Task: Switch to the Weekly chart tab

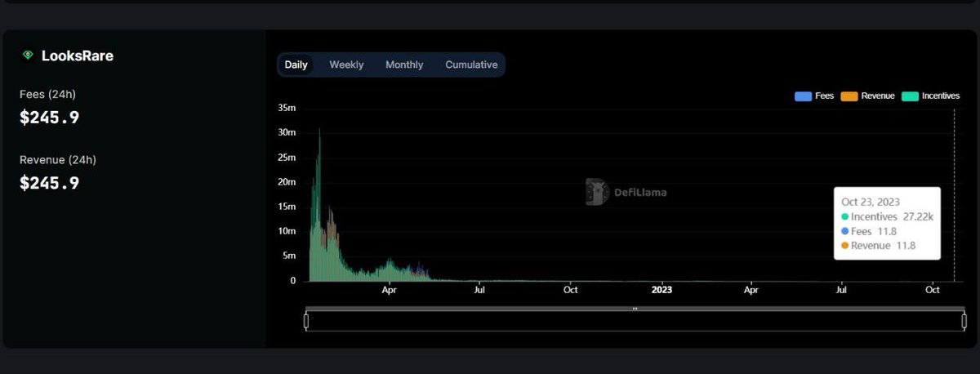Action: coord(346,65)
